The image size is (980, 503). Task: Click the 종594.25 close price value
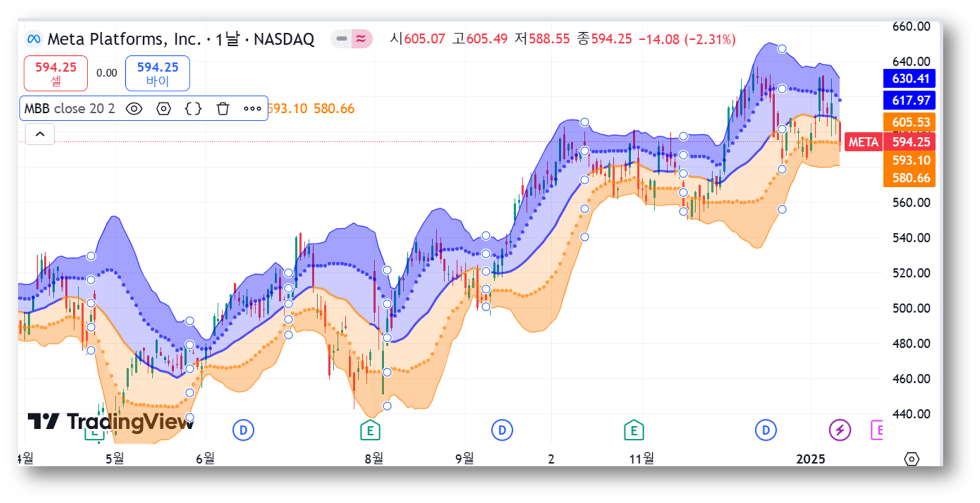[604, 39]
